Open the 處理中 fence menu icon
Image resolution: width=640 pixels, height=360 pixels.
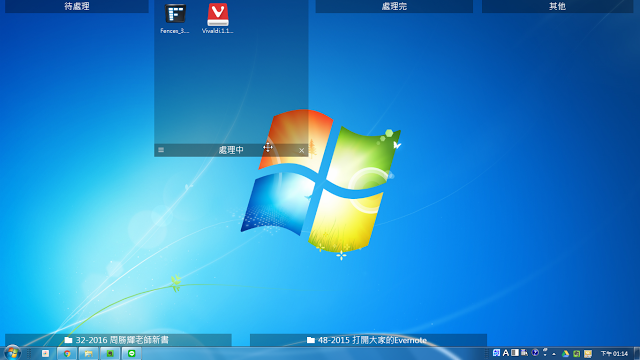point(161,150)
